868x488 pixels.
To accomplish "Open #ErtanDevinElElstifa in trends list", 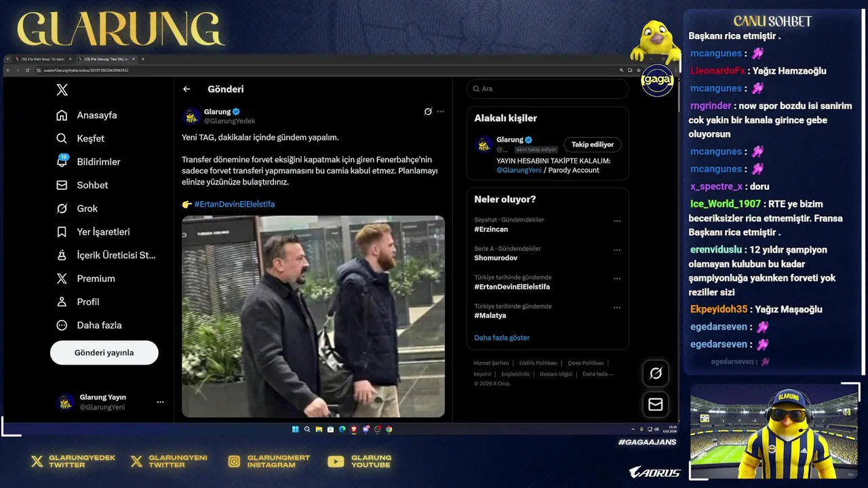I will click(x=512, y=287).
